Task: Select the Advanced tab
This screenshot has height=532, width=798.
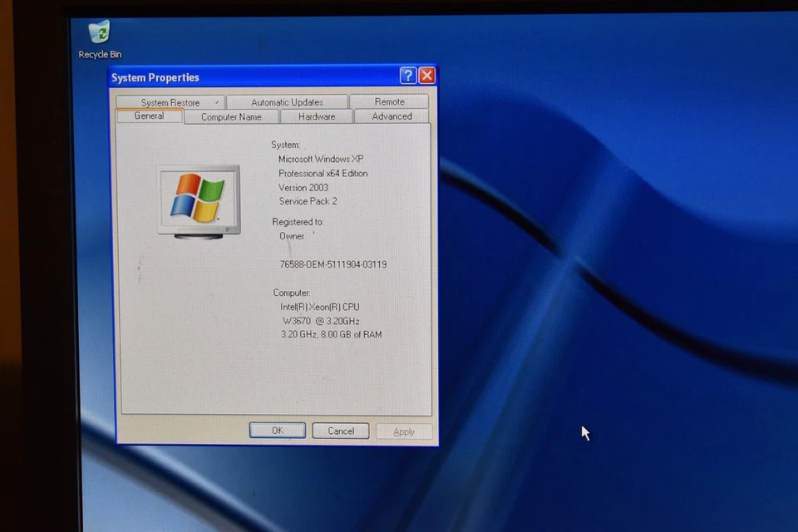Action: 391,116
